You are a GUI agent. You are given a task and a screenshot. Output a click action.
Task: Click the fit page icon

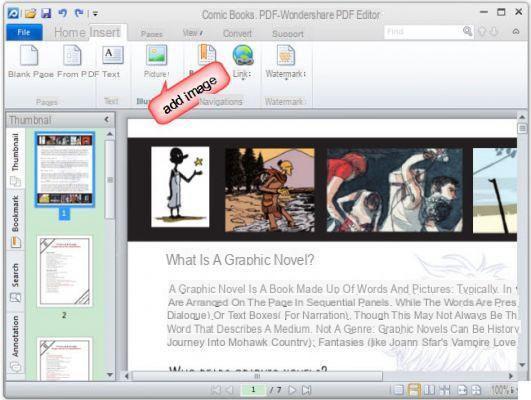476,390
